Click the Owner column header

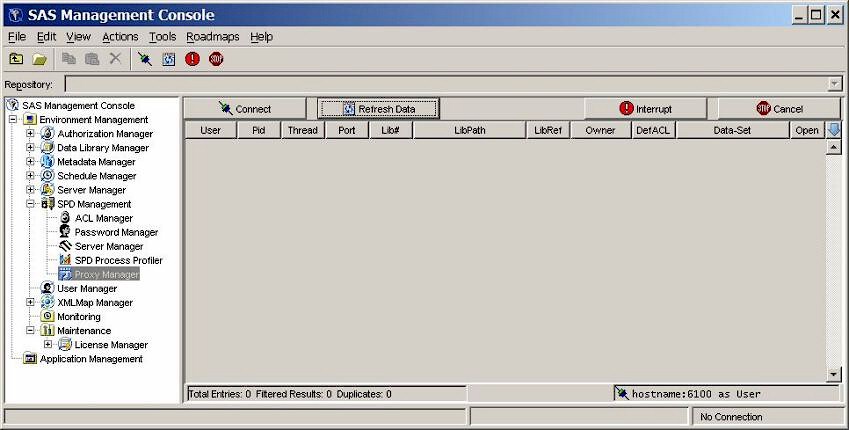point(600,131)
